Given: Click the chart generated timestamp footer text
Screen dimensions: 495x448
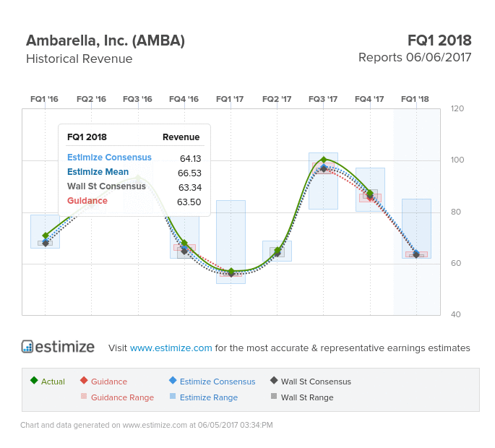Looking at the screenshot, I should (147, 426).
